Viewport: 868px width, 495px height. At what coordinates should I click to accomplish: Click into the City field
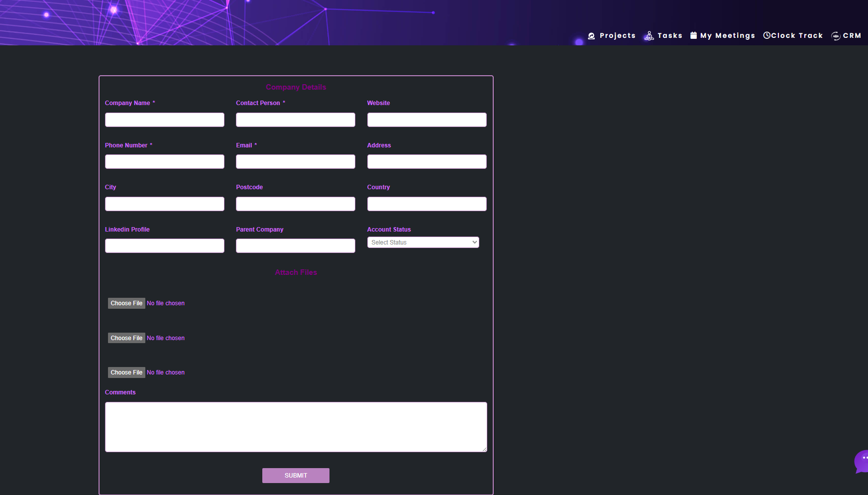[x=165, y=204]
